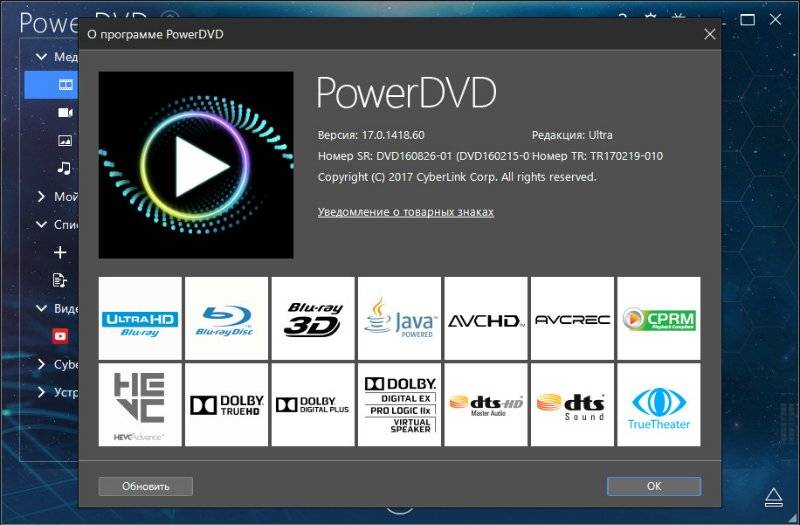Click the Java Powered logo tile

pos(399,318)
